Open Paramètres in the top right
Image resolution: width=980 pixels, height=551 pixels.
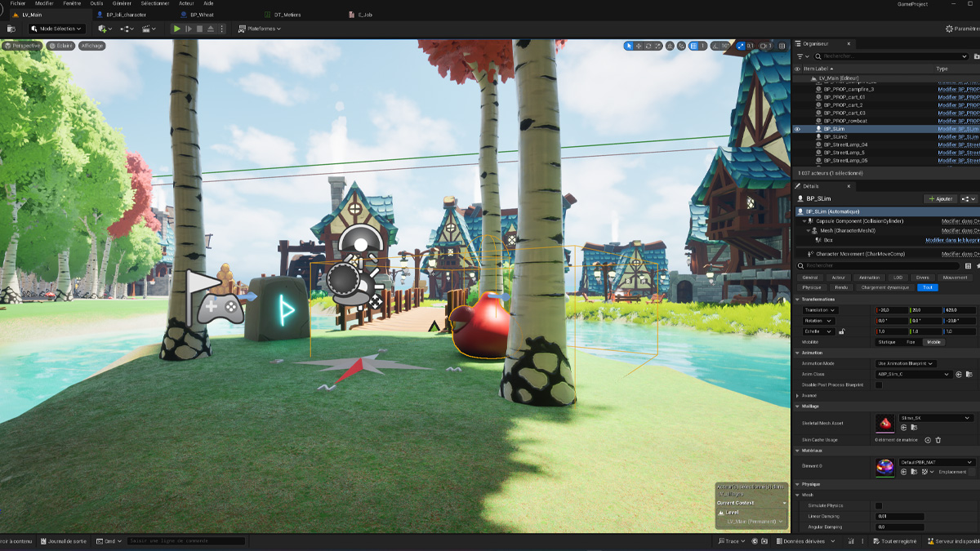tap(961, 29)
